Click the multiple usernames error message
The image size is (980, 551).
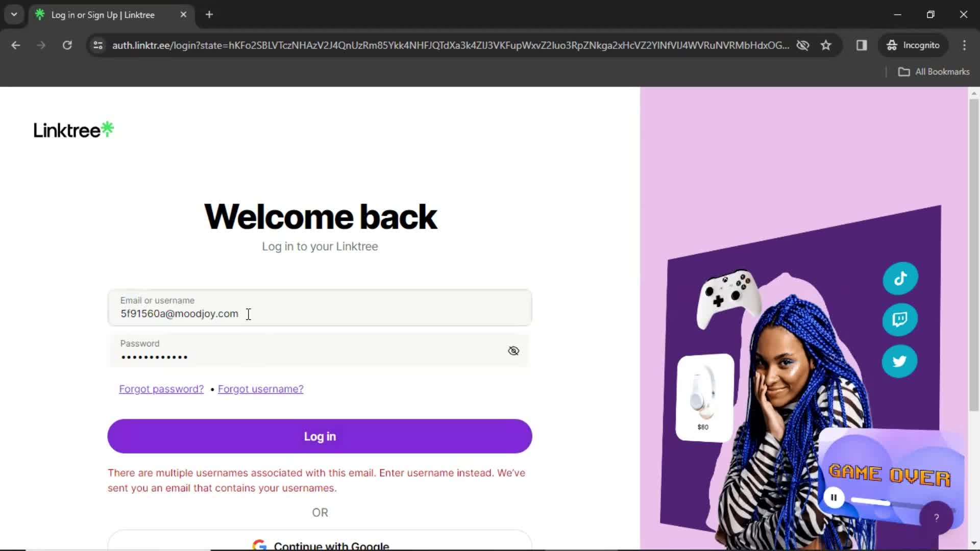pyautogui.click(x=316, y=480)
